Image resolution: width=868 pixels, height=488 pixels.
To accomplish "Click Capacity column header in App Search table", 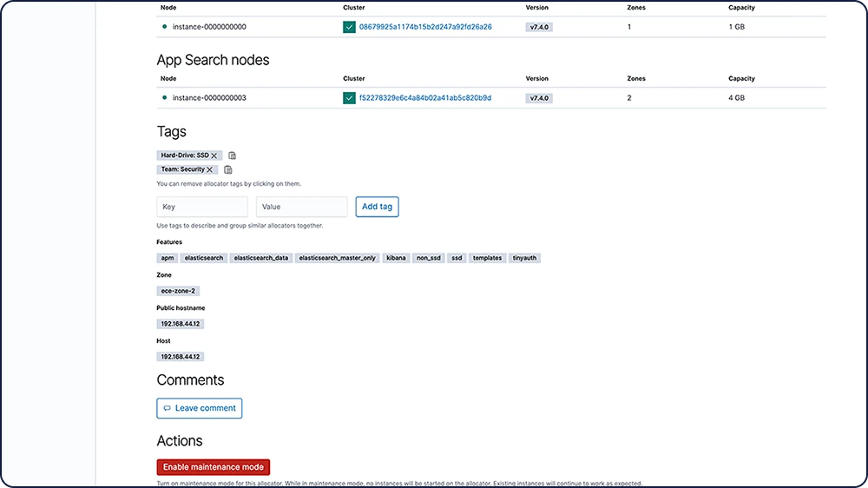I will [741, 79].
